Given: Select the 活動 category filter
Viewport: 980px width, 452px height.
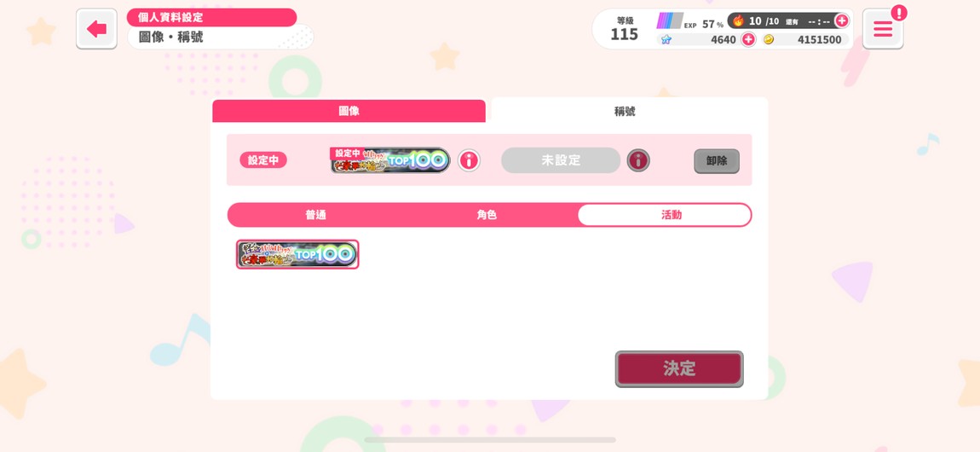Looking at the screenshot, I should [672, 215].
